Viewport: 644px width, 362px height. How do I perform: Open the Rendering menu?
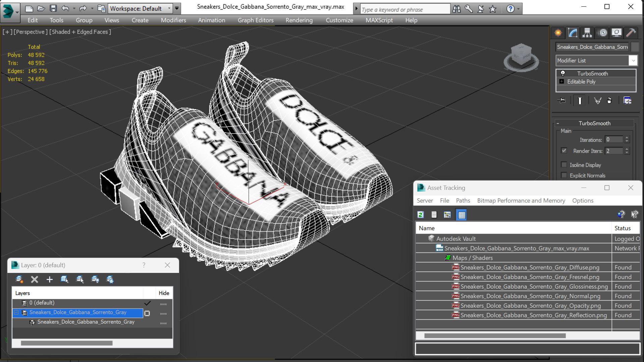tap(299, 20)
